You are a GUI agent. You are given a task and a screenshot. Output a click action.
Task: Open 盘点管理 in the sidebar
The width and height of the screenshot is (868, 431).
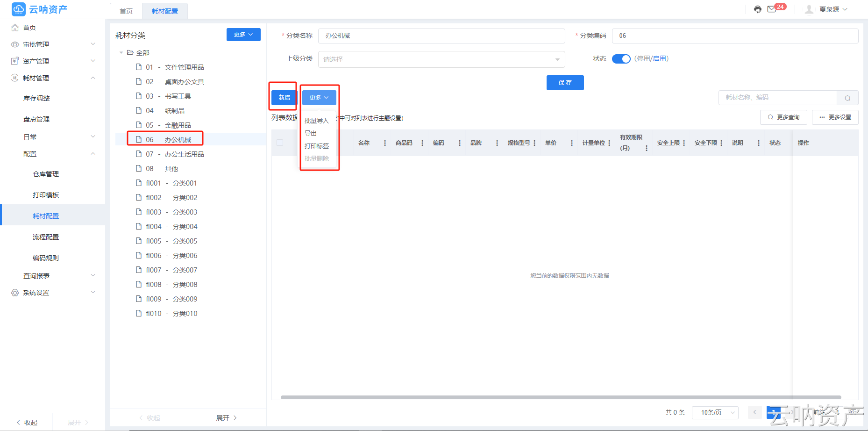36,119
